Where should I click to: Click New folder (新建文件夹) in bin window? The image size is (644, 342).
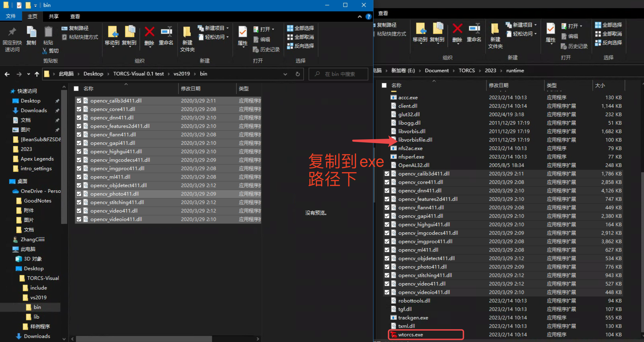click(187, 39)
